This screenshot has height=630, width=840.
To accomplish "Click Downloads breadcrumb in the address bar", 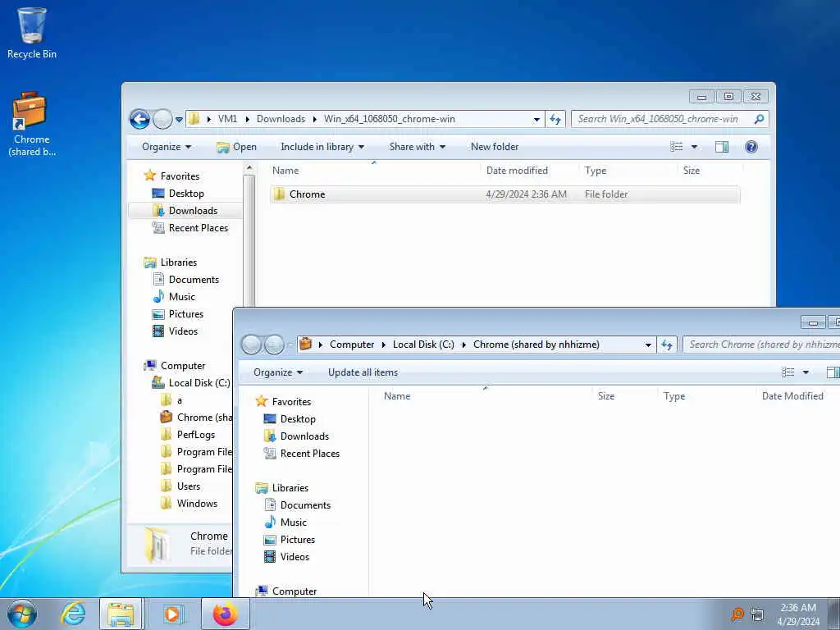I will point(281,119).
